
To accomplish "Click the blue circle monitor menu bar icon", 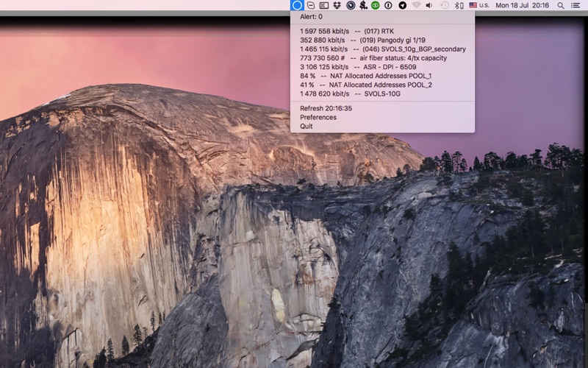I will tap(297, 5).
